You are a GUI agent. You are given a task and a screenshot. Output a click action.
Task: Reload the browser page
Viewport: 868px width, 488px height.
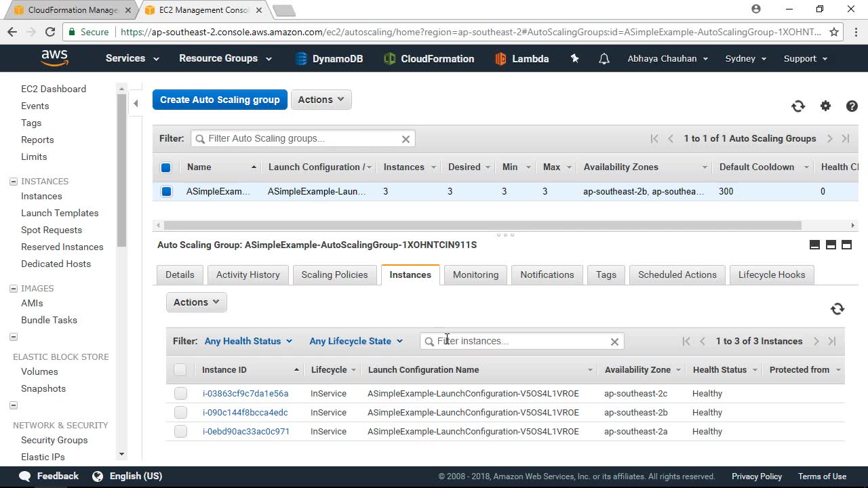(x=50, y=32)
